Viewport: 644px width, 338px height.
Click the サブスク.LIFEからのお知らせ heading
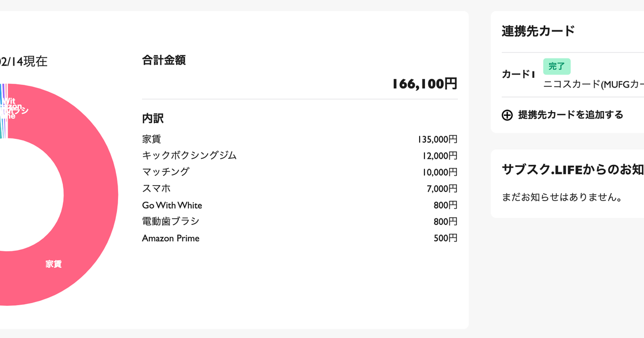pos(573,170)
